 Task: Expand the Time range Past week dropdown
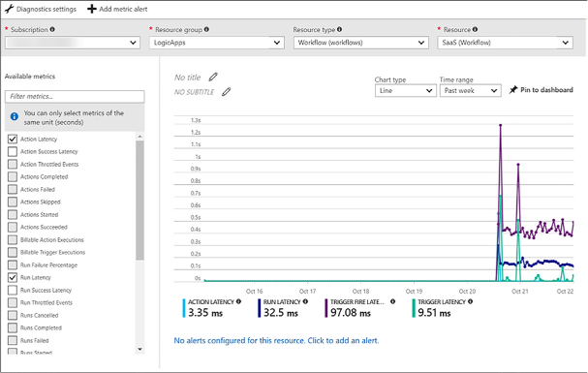click(x=470, y=91)
